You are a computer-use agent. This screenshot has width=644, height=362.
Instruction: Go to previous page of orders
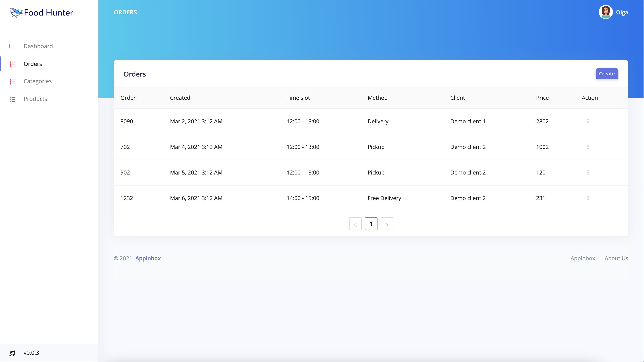tap(355, 224)
